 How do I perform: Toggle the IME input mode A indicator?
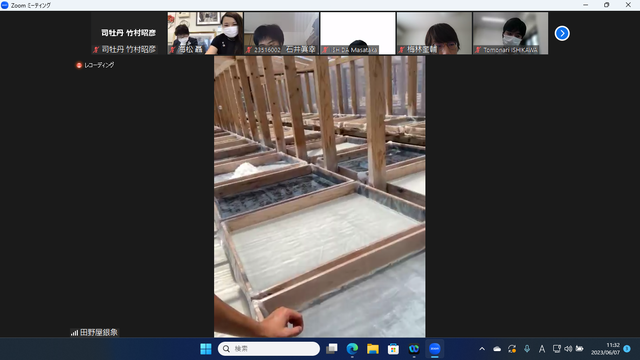[542, 349]
